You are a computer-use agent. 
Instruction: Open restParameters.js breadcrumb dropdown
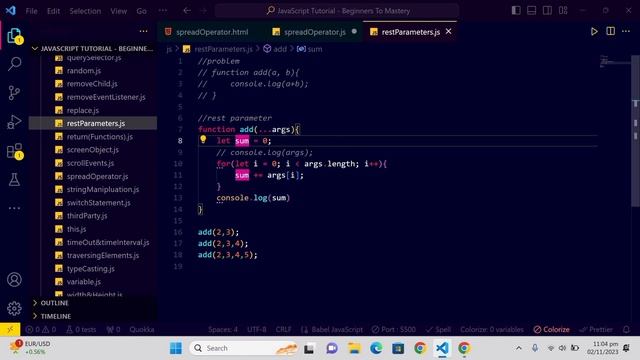218,49
